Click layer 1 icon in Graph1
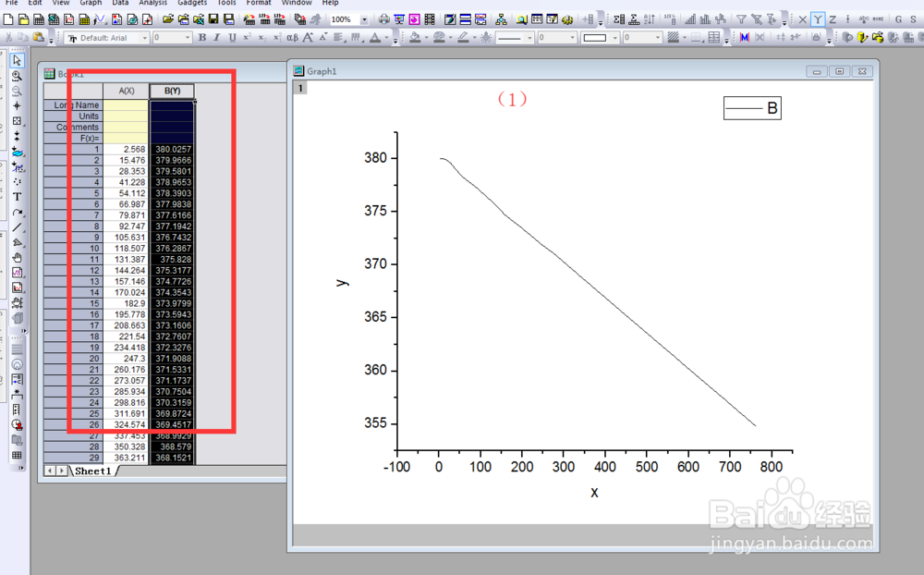Image resolution: width=924 pixels, height=575 pixels. pos(300,88)
